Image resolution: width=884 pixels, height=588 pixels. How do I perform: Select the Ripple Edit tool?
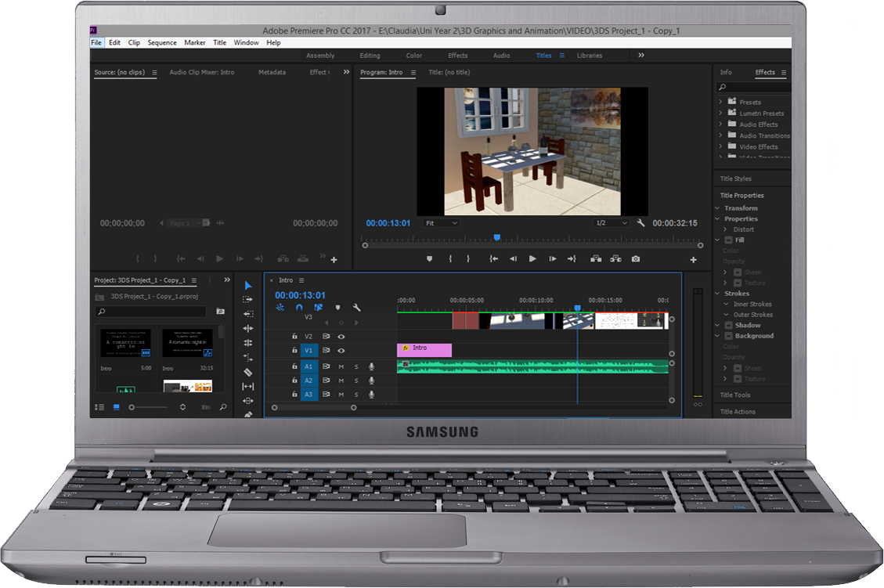[248, 329]
